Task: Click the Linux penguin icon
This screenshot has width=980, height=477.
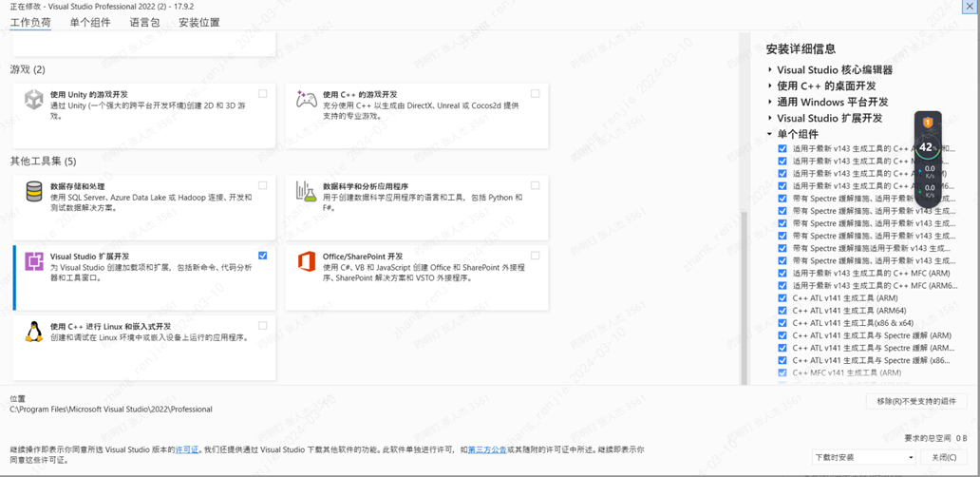Action: (x=34, y=332)
